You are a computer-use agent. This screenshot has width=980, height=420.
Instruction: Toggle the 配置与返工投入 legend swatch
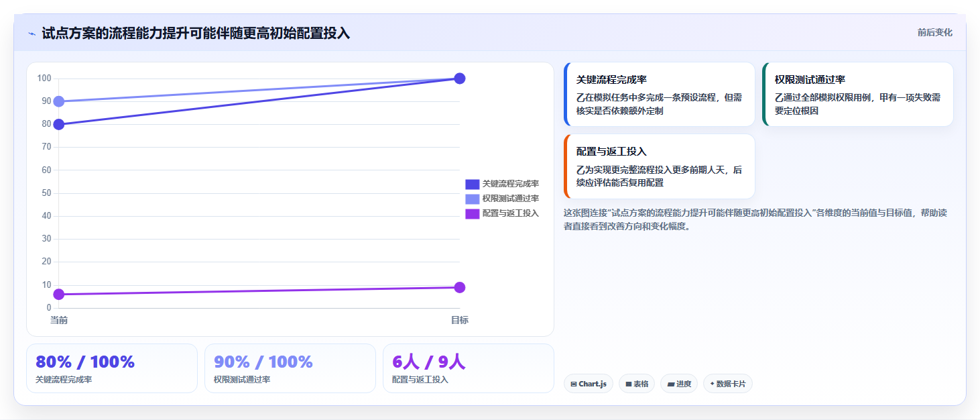[x=472, y=213]
